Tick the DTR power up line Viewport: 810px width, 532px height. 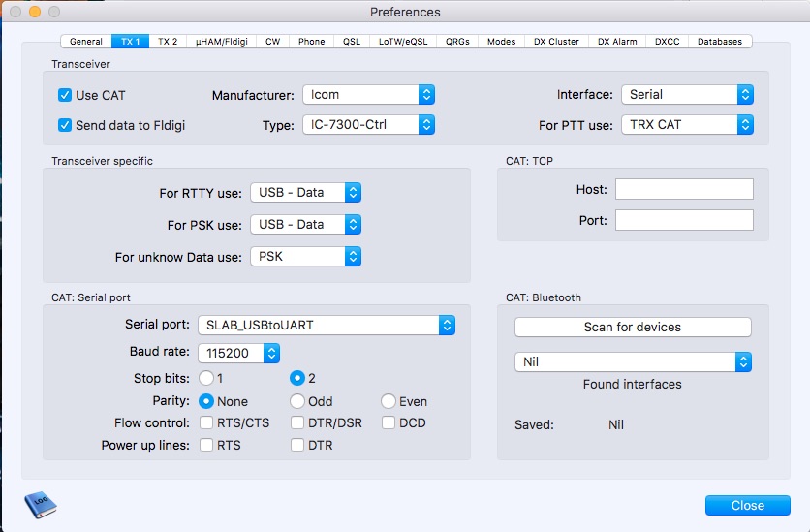click(297, 445)
